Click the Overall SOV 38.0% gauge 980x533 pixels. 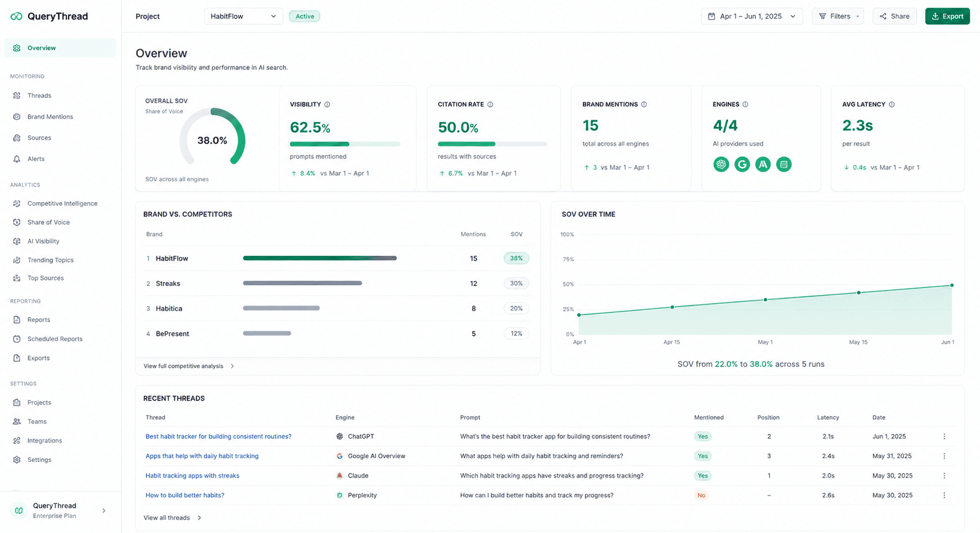(x=212, y=137)
